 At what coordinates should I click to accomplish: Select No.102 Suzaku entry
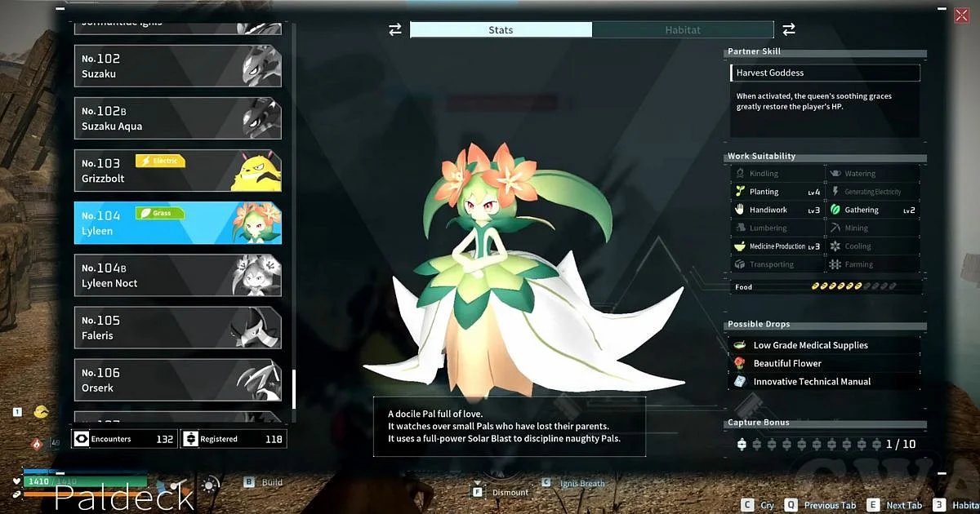pyautogui.click(x=178, y=66)
